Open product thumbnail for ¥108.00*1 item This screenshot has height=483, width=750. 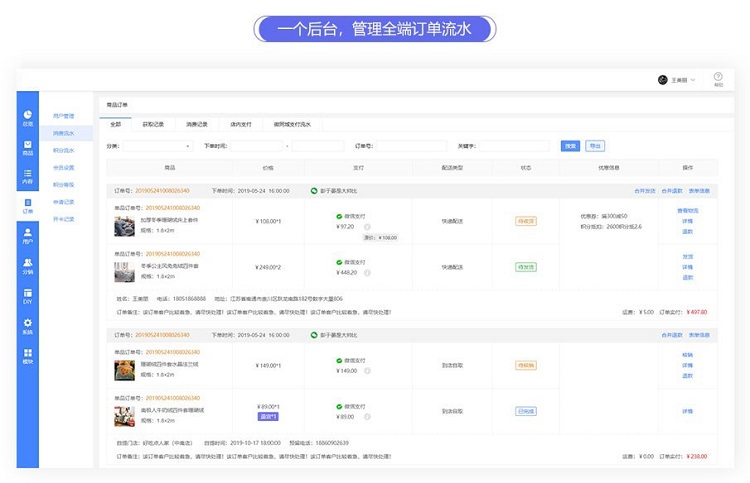point(124,226)
